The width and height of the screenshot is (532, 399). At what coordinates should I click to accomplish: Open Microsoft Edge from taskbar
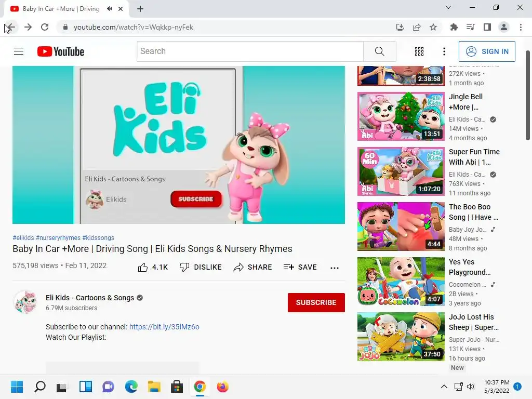[131, 387]
